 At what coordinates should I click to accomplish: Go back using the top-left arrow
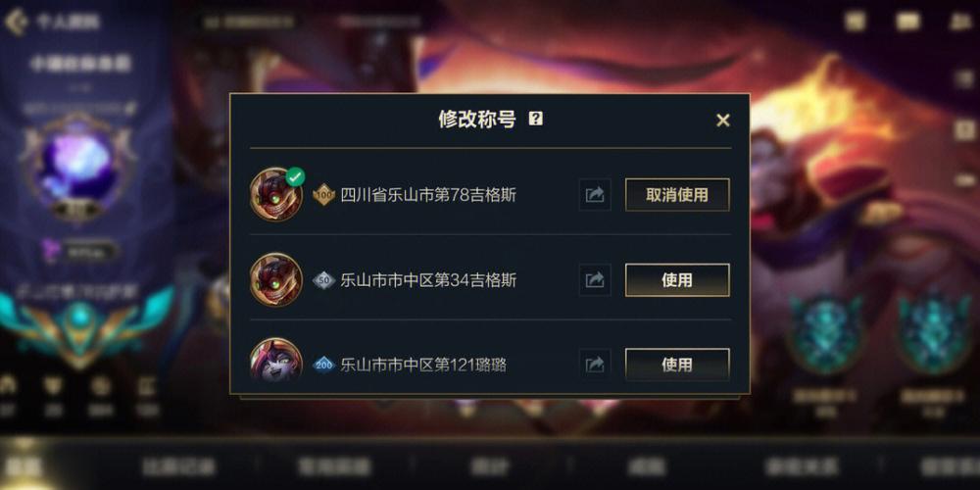click(x=15, y=22)
